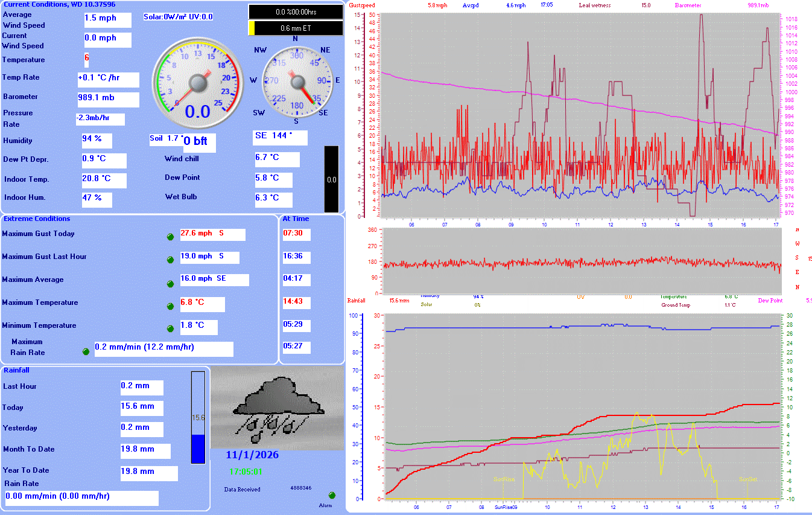
Task: Click the vertical solar gauge showing 0.0
Action: point(331,178)
